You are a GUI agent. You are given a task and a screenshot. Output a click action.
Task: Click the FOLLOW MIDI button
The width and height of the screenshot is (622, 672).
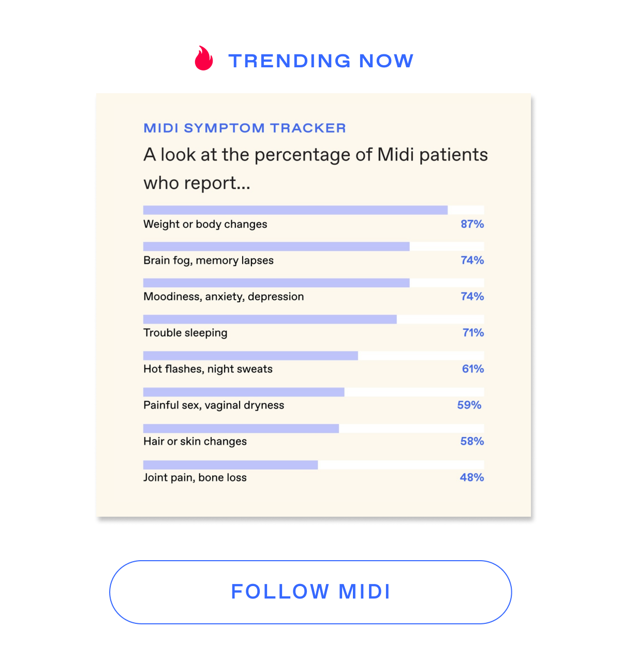tap(310, 592)
